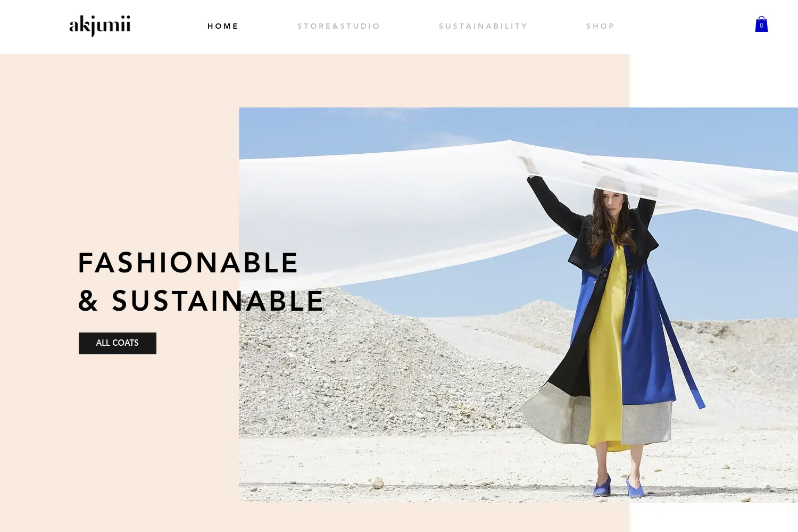Open the STORE&STUDIO page
The width and height of the screenshot is (798, 532).
[x=339, y=26]
